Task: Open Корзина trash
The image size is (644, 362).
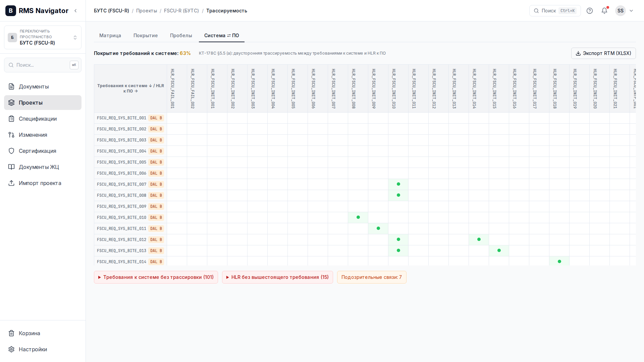Action: (43, 333)
